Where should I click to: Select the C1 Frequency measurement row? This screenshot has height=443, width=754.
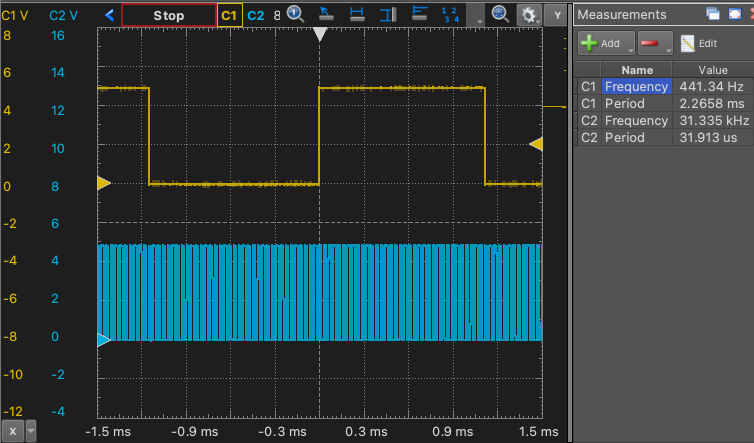tap(636, 87)
